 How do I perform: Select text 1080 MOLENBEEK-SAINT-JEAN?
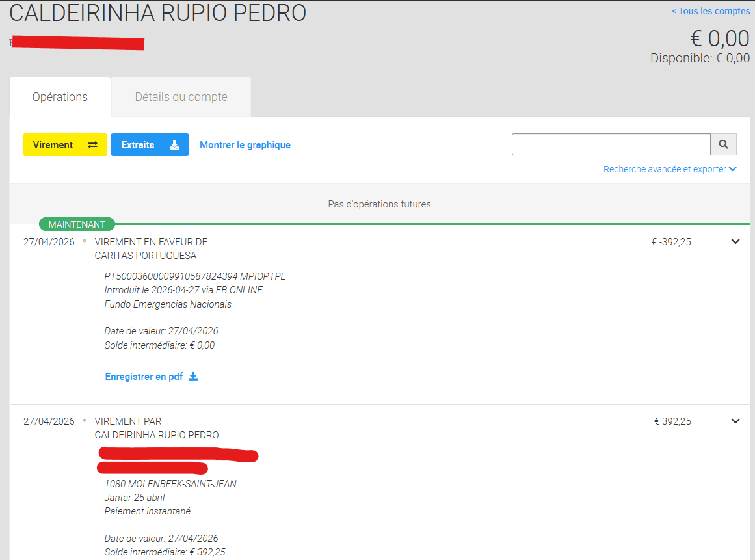click(x=170, y=483)
